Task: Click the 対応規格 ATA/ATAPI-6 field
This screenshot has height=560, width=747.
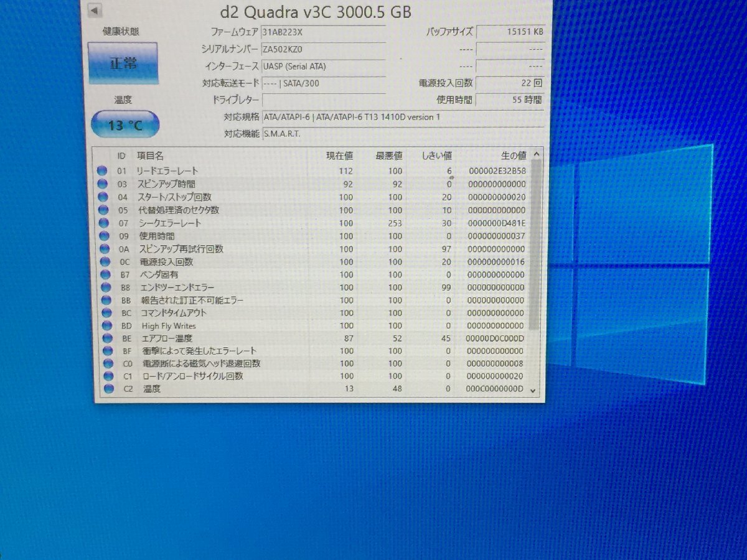Action: click(x=402, y=117)
